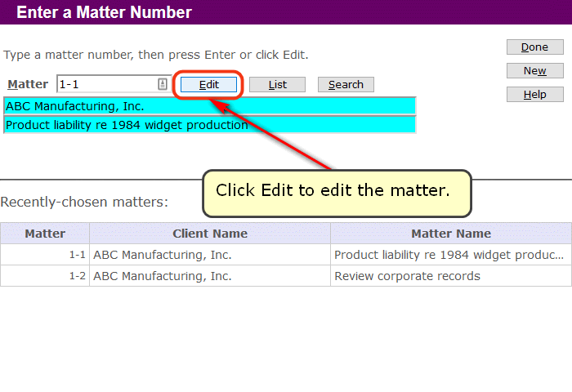
Task: Create a new matter with New button
Action: [534, 71]
